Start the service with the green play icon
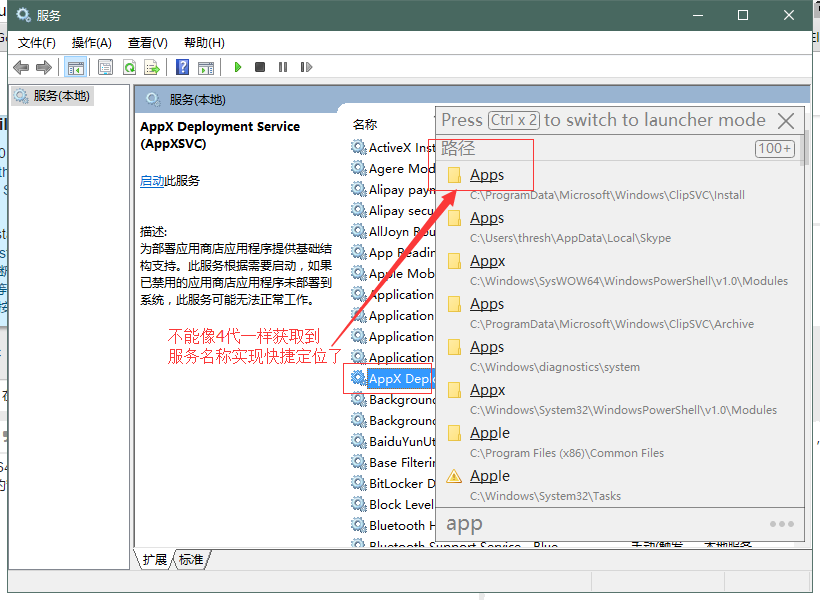The width and height of the screenshot is (820, 600). 238,67
